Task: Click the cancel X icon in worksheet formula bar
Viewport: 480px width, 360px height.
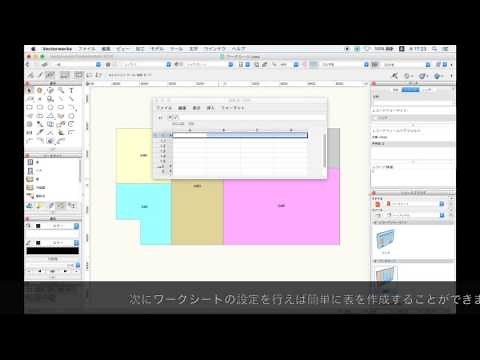Action: click(x=170, y=117)
